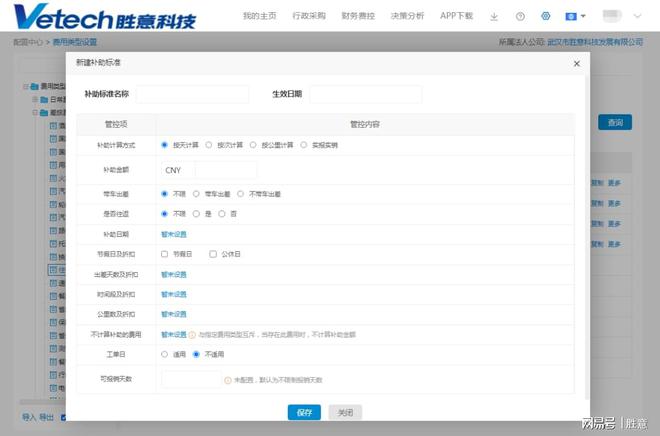Select 不限 in the 带车出差 row
Screen dimensions: 660x436
165,194
